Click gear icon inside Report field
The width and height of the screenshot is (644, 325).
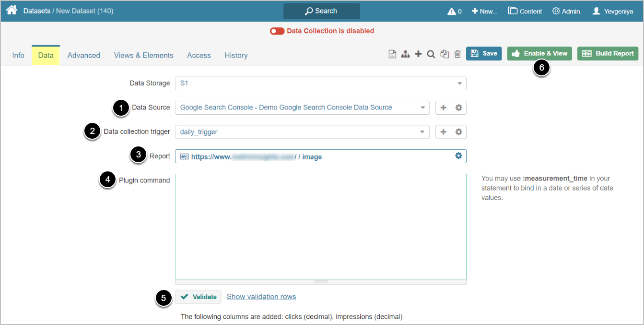(458, 156)
